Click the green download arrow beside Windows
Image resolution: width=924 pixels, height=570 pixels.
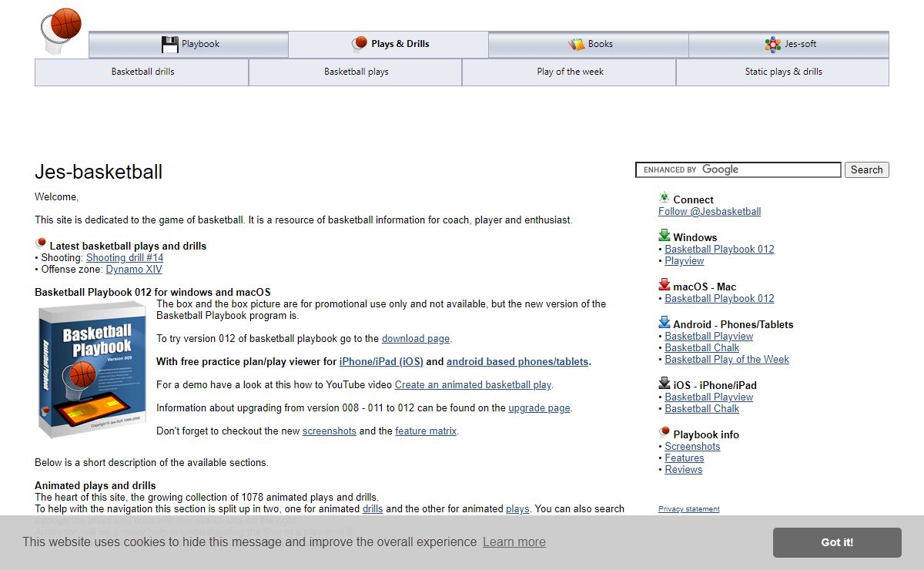coord(665,236)
